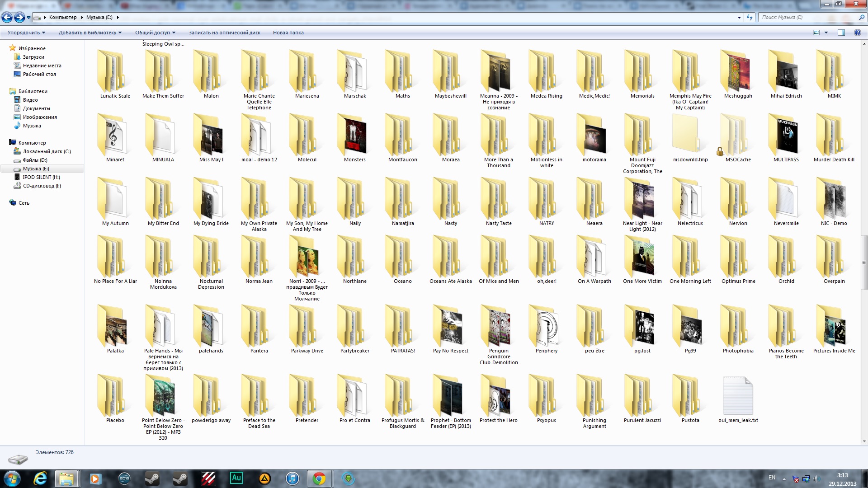Toggle the preview pane button
The width and height of the screenshot is (868, 488).
coord(841,33)
